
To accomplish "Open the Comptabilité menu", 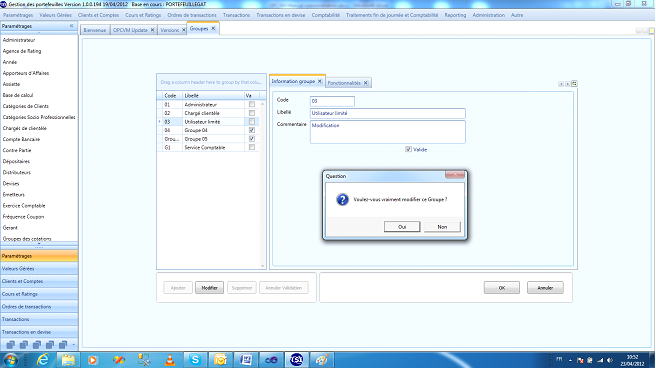I will coord(325,15).
